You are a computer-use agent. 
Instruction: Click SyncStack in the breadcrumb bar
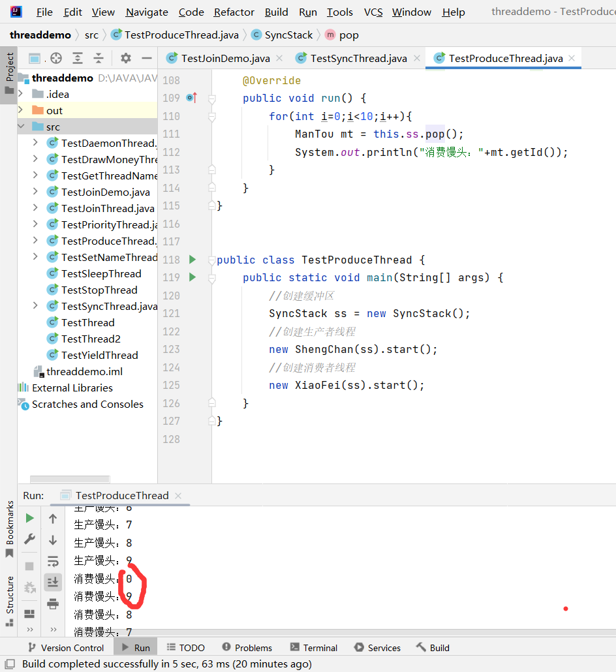pyautogui.click(x=282, y=35)
